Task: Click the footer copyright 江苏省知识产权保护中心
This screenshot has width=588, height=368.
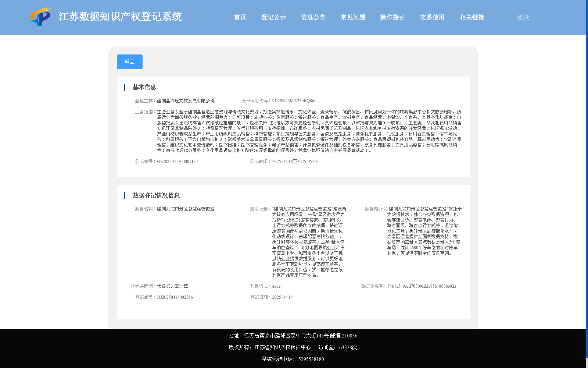Action: 283,347
